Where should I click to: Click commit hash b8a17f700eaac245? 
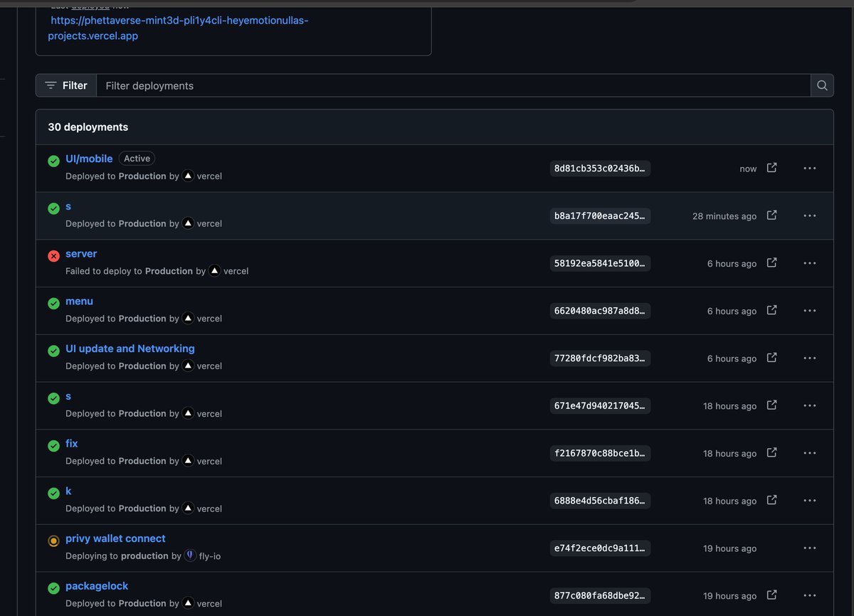600,216
